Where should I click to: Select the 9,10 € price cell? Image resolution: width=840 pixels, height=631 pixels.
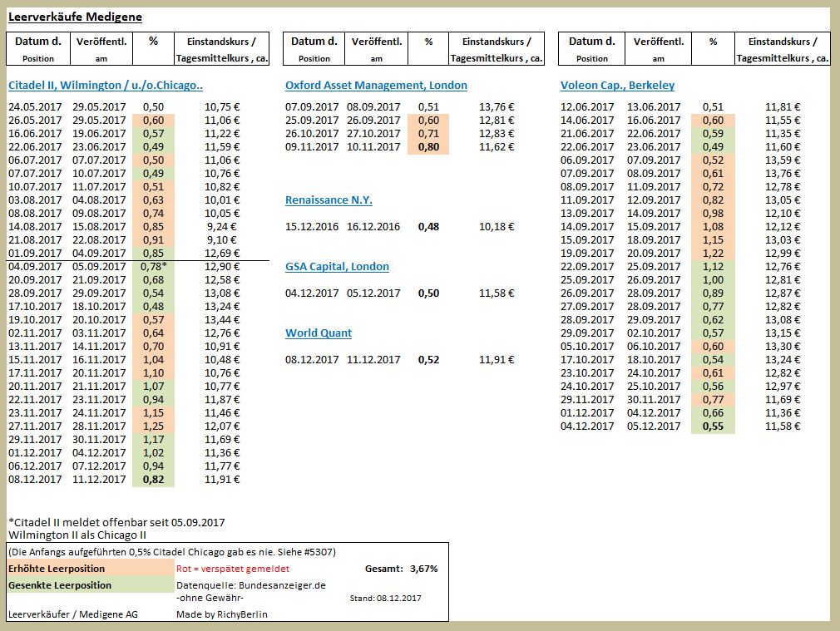(222, 239)
